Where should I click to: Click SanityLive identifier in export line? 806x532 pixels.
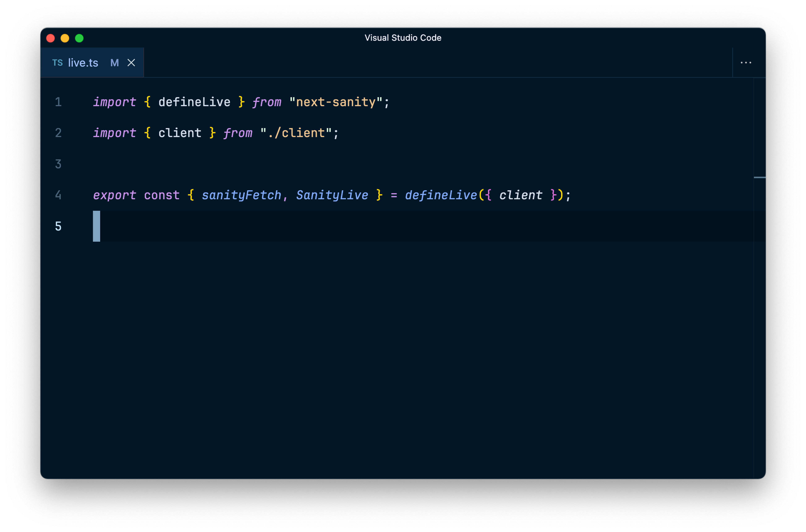pos(332,195)
